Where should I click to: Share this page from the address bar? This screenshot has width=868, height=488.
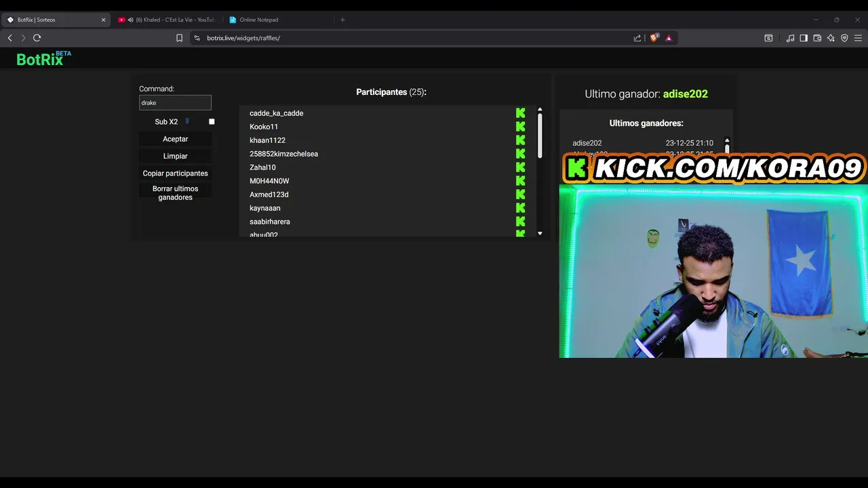pos(637,38)
